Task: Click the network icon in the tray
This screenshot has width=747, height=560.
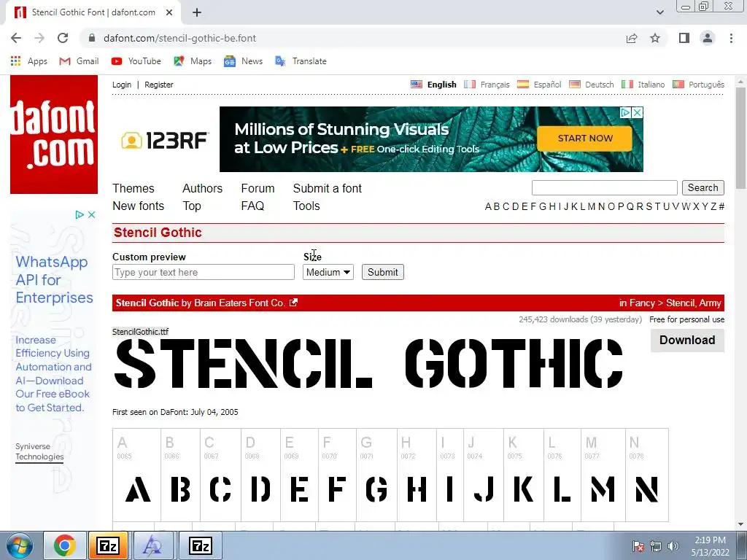Action: (x=656, y=546)
